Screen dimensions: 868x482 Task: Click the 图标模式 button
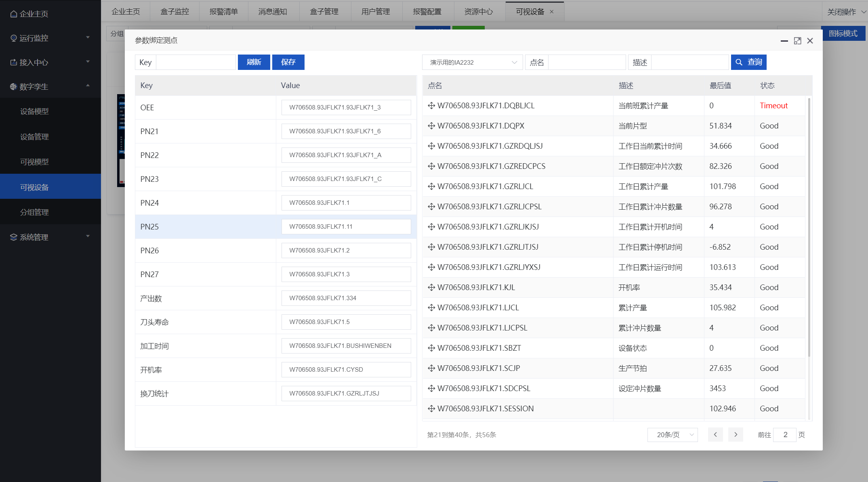point(843,34)
